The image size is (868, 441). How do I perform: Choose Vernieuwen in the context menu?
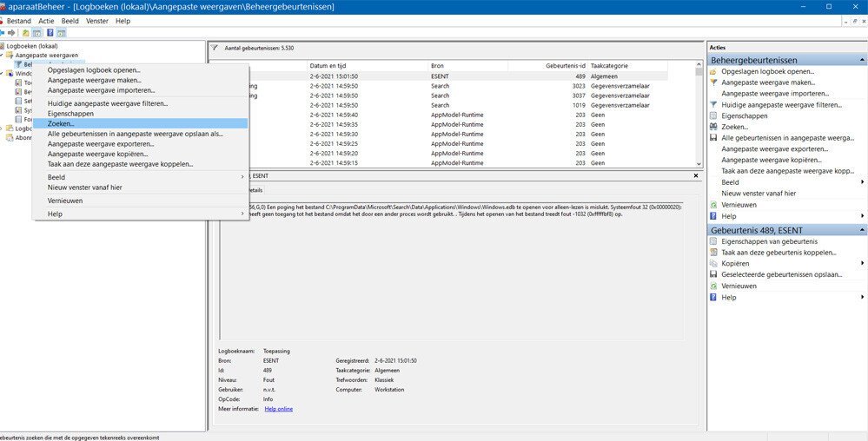coord(141,201)
